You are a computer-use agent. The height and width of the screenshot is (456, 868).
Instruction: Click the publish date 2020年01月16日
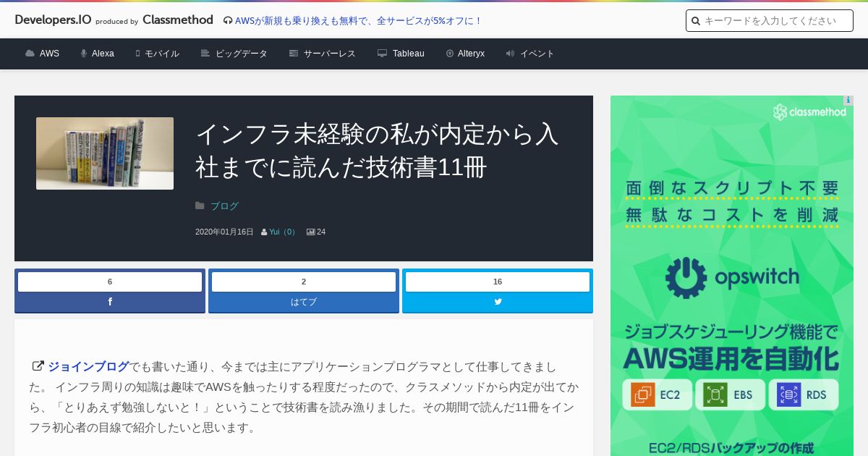tap(224, 232)
